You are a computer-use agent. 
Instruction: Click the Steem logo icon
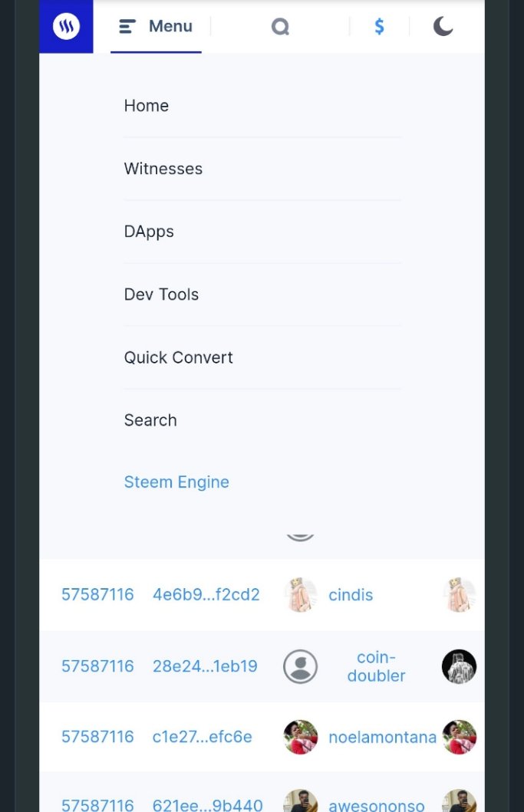(x=66, y=26)
